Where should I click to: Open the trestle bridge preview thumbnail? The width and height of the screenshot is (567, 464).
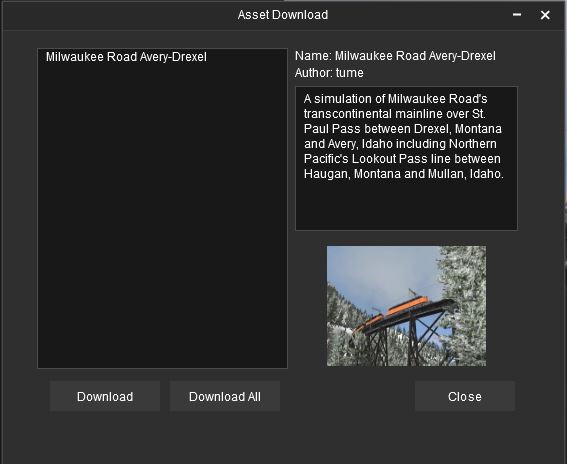coord(406,306)
